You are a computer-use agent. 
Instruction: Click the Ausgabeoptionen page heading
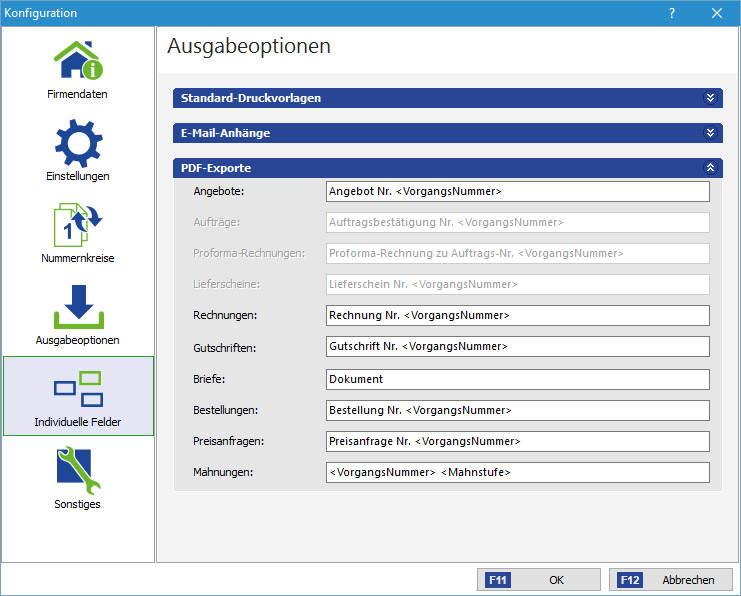click(249, 47)
